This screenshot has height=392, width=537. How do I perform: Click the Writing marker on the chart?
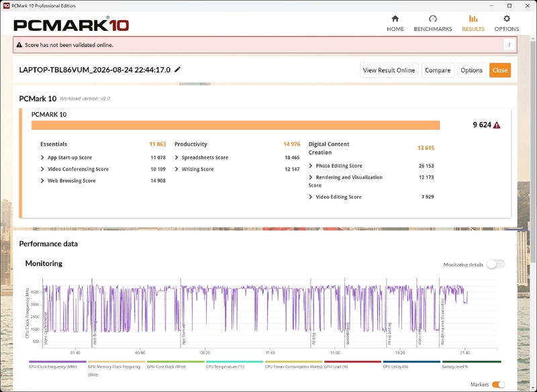click(x=313, y=338)
